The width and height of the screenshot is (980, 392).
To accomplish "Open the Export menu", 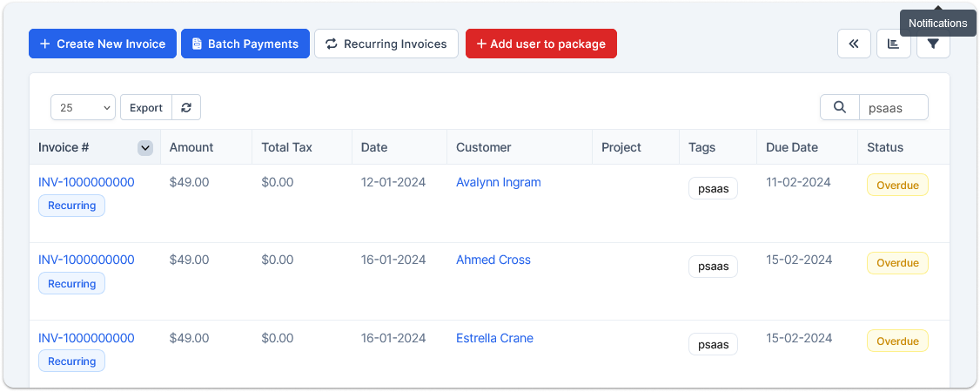I will pyautogui.click(x=146, y=107).
